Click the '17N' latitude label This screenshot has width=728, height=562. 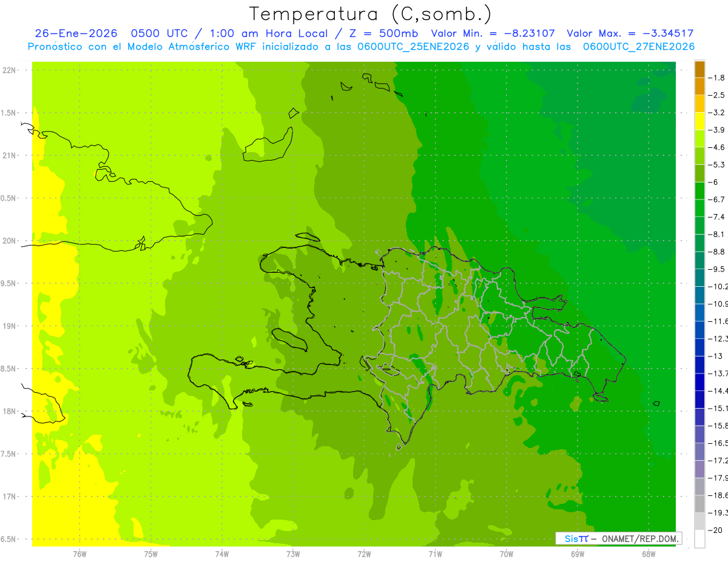(9, 497)
